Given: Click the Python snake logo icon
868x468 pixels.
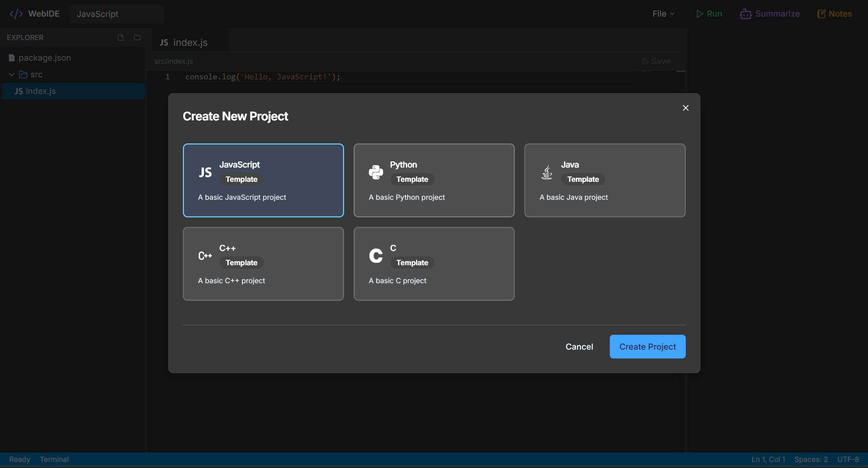Looking at the screenshot, I should click(376, 172).
